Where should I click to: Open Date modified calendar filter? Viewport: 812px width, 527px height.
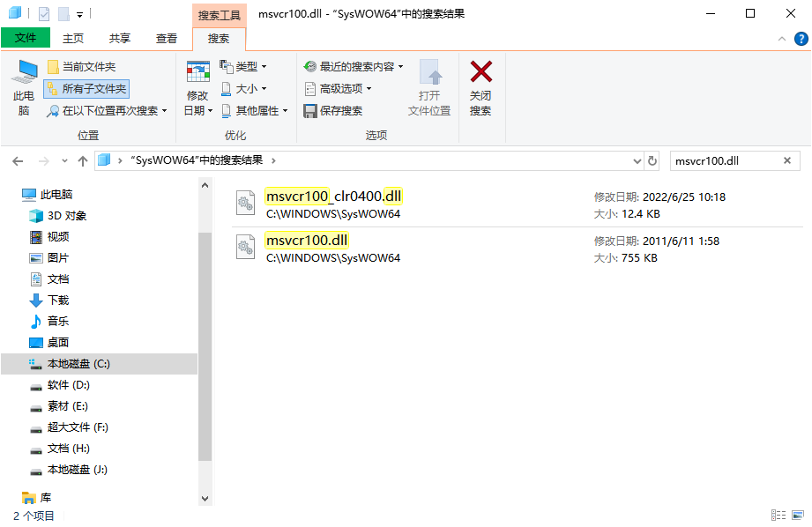point(197,88)
